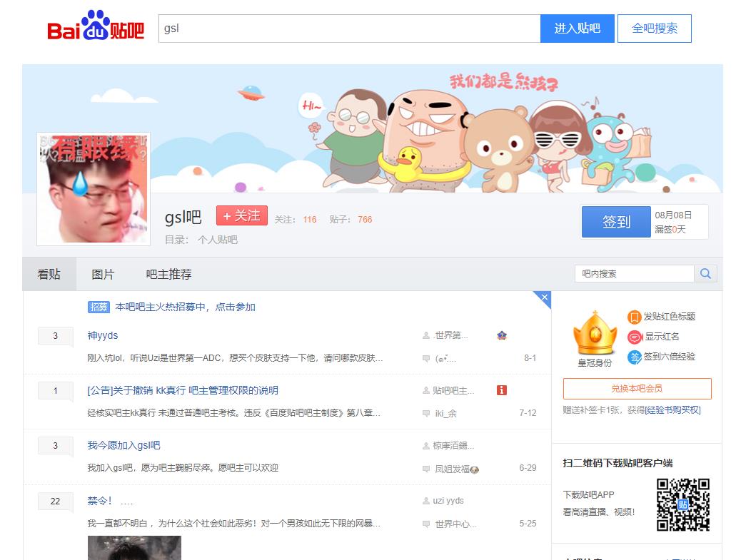Click the red announcement badge icon
The height and width of the screenshot is (560, 736).
[501, 390]
